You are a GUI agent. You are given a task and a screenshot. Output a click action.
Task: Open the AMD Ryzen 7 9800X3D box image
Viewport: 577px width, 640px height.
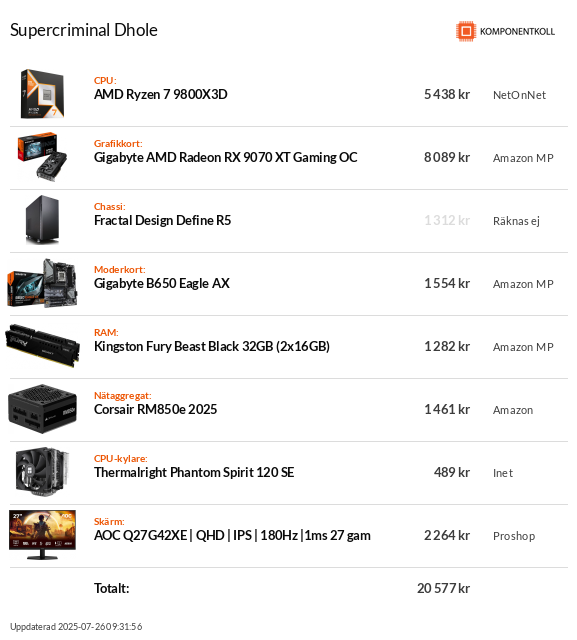pos(42,94)
